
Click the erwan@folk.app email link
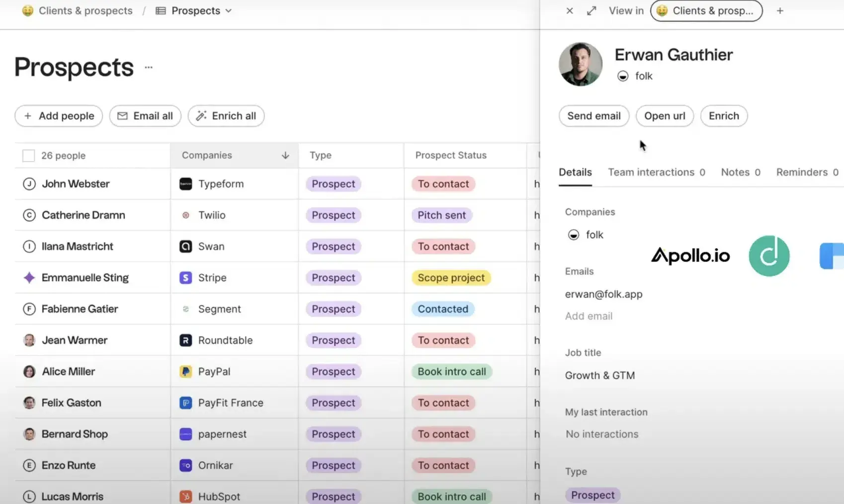[x=603, y=294]
